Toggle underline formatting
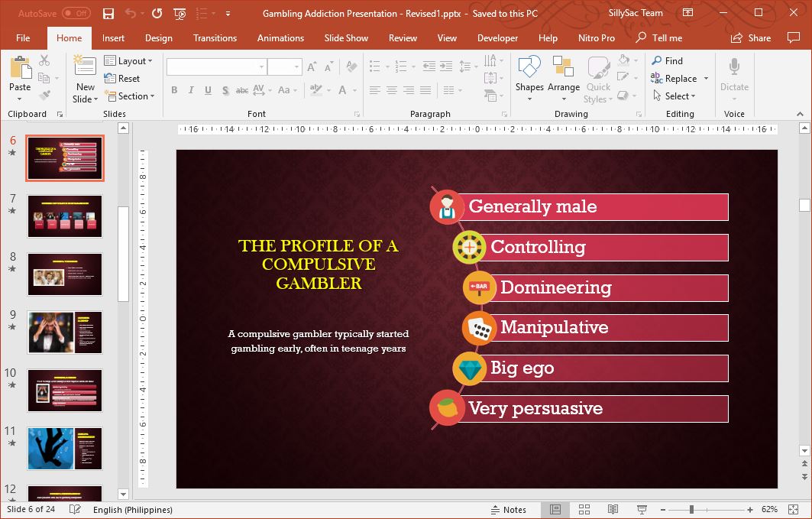 pos(207,90)
